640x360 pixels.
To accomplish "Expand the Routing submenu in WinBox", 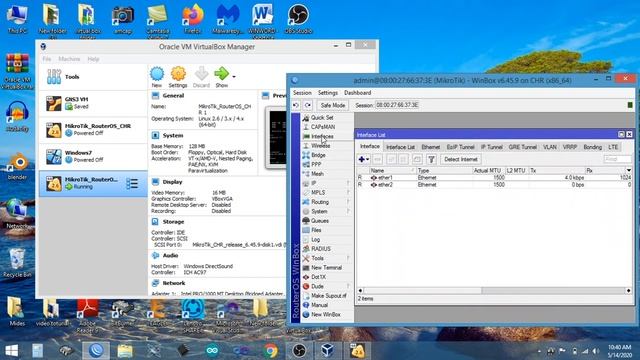I will click(348, 202).
